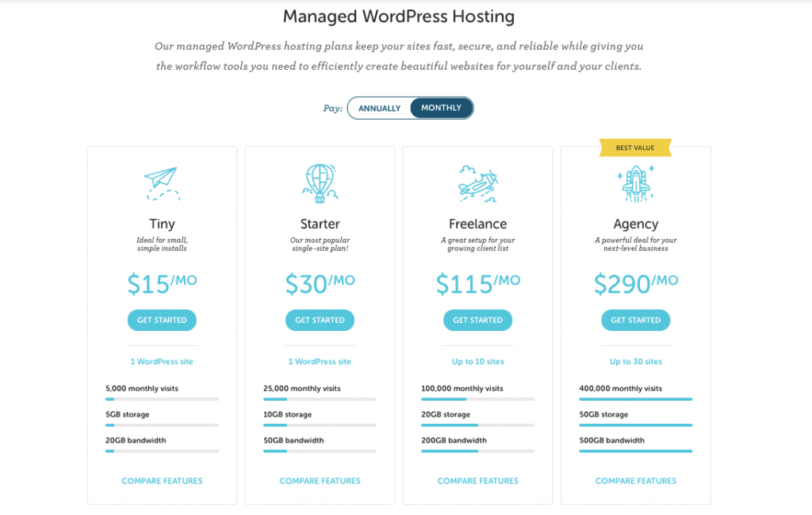
Task: Click the 500GB bandwidth progress bar
Action: pos(636,451)
